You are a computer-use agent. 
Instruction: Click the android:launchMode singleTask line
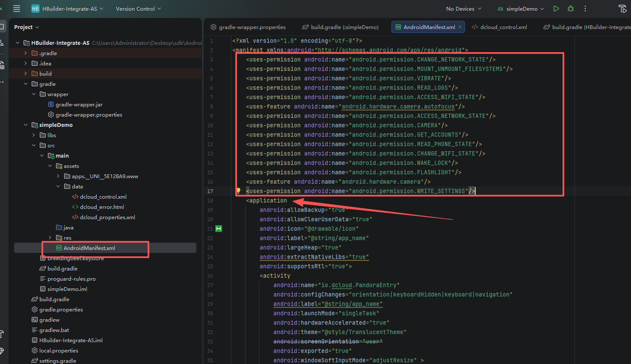(326, 313)
